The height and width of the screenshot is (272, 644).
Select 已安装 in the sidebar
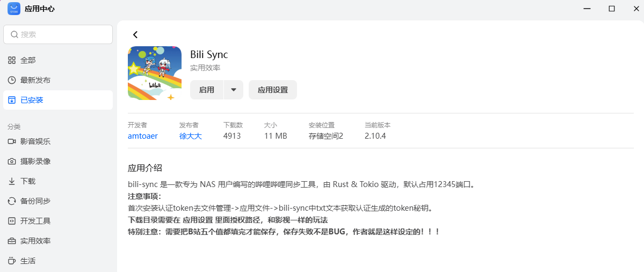58,100
